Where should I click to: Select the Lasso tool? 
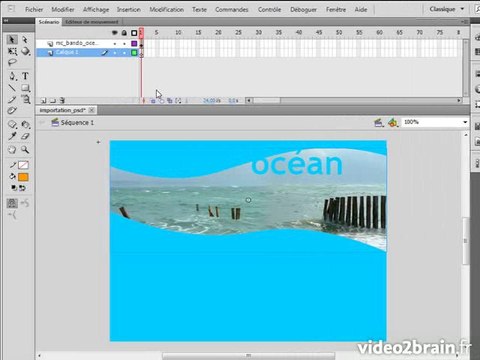pyautogui.click(x=12, y=62)
